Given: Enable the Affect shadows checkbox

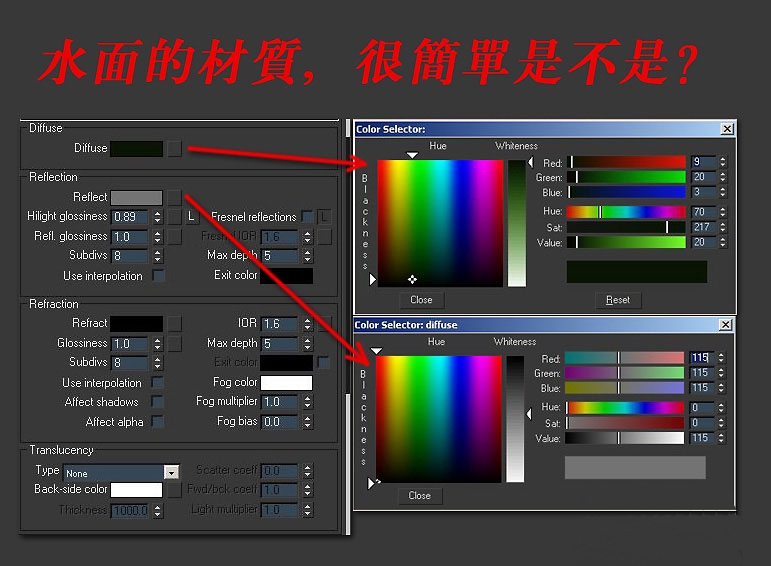Looking at the screenshot, I should point(158,401).
